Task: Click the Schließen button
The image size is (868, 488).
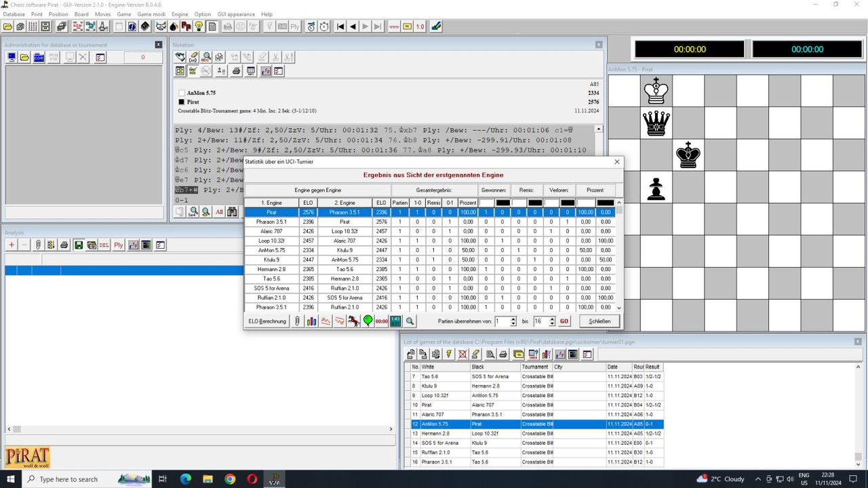Action: tap(599, 321)
